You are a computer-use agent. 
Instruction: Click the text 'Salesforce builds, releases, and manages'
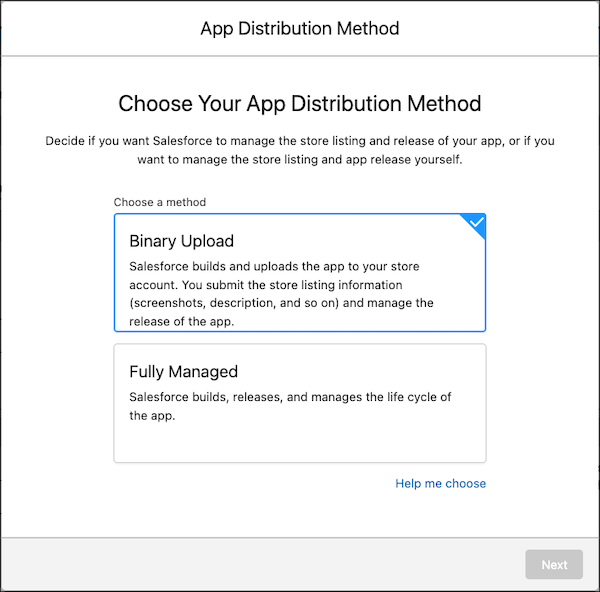(290, 406)
